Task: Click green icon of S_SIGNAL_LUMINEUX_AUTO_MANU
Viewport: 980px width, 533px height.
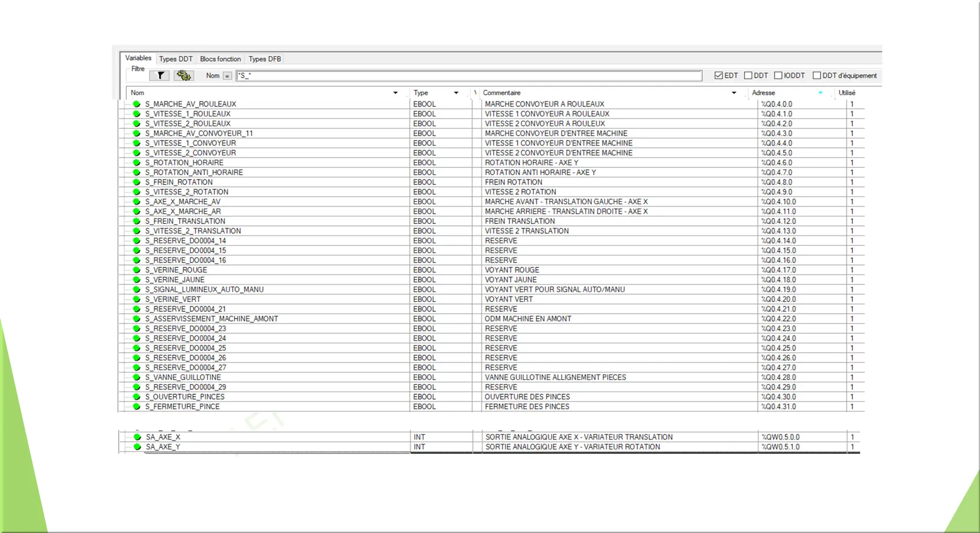Action: point(137,290)
